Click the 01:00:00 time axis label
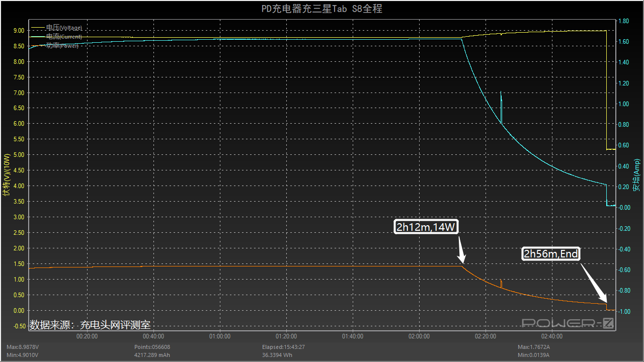The image size is (644, 362). pos(220,336)
